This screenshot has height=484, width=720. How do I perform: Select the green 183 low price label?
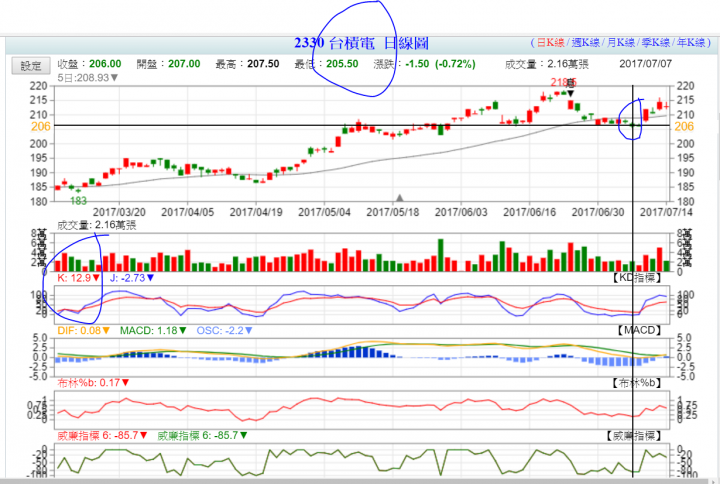click(x=79, y=201)
